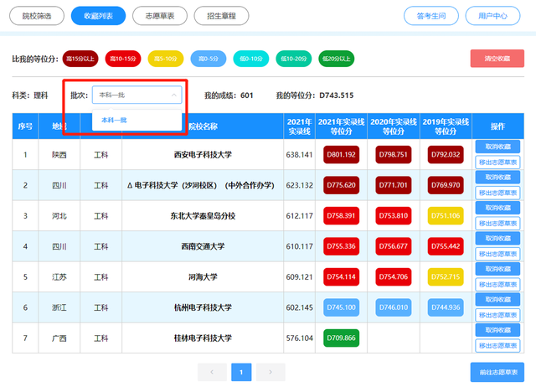Viewport: 536px width, 392px height.
Task: Select page 1 in pagination
Action: tap(241, 372)
